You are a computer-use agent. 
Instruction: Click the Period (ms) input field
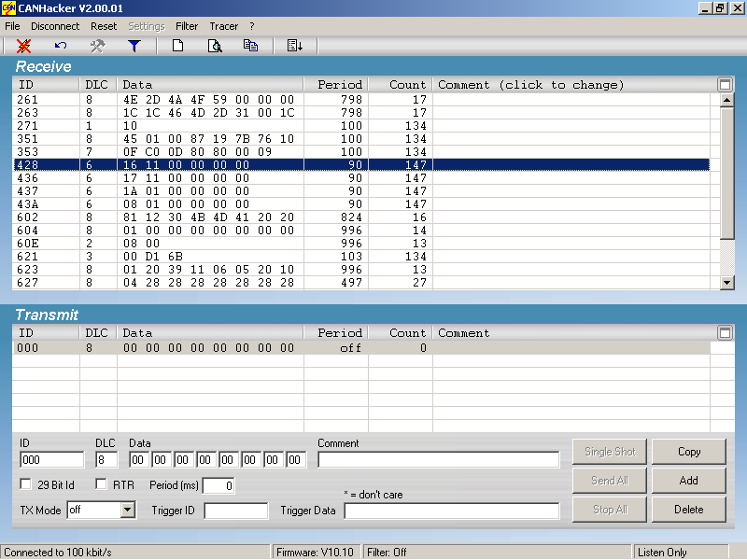pyautogui.click(x=218, y=485)
